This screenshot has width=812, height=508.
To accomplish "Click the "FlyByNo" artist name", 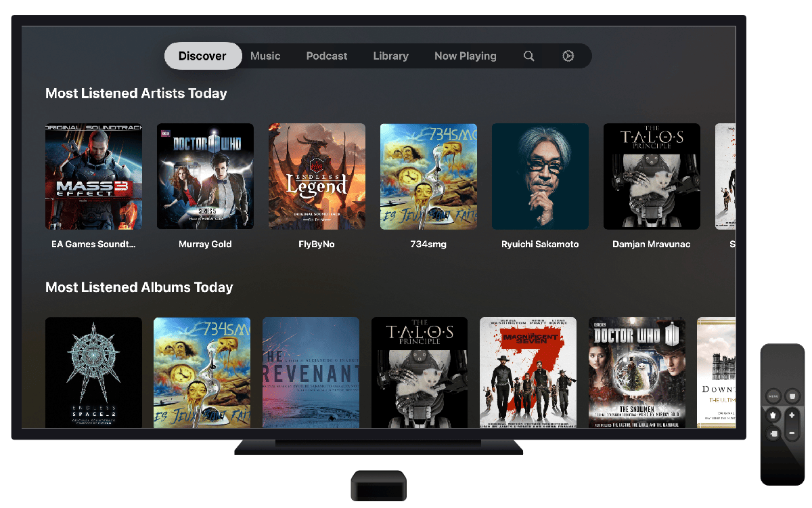I will (317, 244).
